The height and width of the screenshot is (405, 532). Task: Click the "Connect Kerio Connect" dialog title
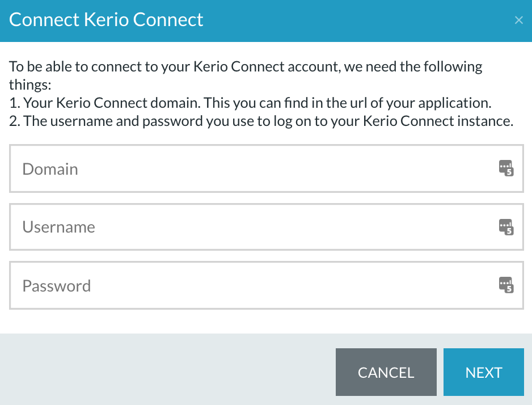click(x=106, y=20)
